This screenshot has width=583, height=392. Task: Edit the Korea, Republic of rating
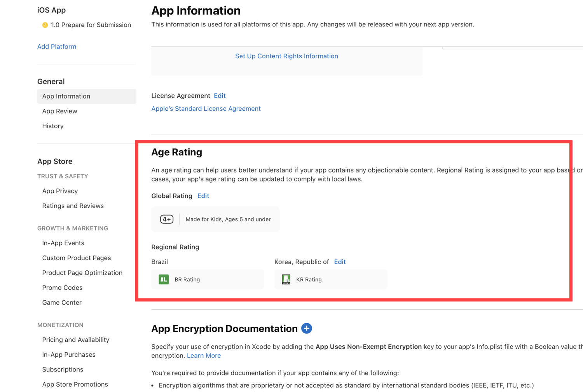340,262
